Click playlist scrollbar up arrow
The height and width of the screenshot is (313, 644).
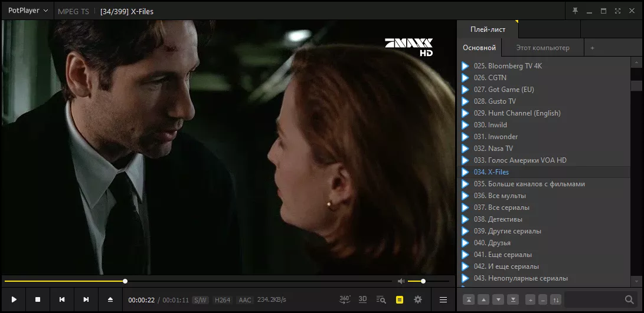coord(636,62)
